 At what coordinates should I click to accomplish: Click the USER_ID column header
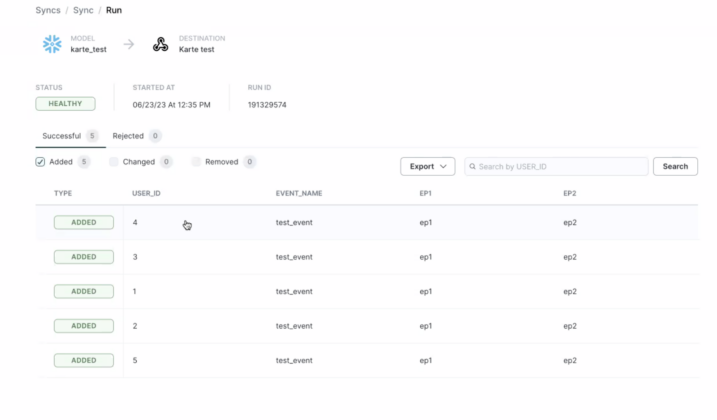coord(146,193)
